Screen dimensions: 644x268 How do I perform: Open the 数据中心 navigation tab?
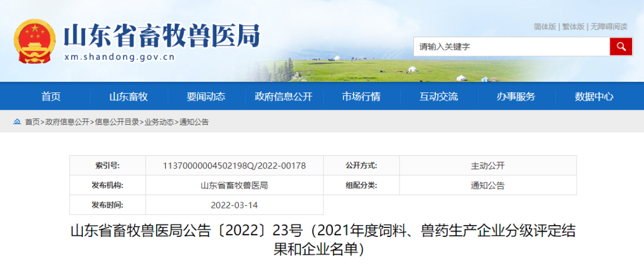point(595,97)
